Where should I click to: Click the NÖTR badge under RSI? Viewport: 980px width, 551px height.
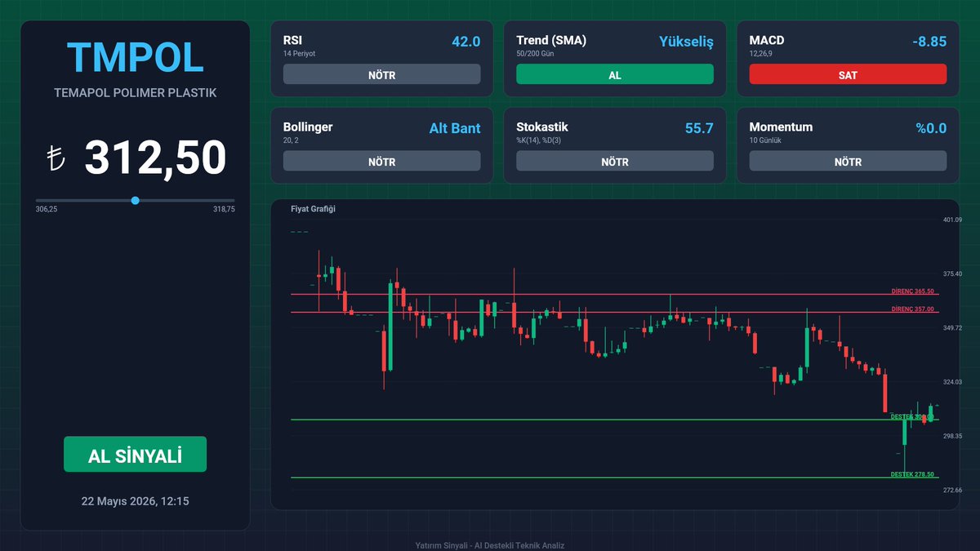coord(381,74)
